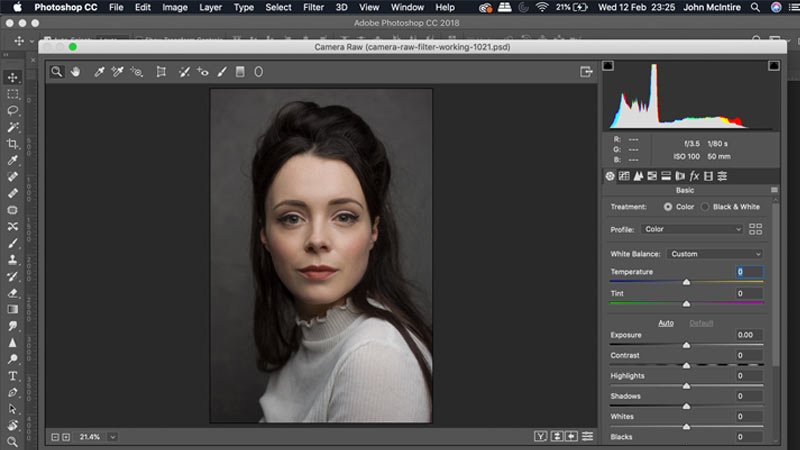
Task: Set Treatment to Color
Action: point(668,207)
